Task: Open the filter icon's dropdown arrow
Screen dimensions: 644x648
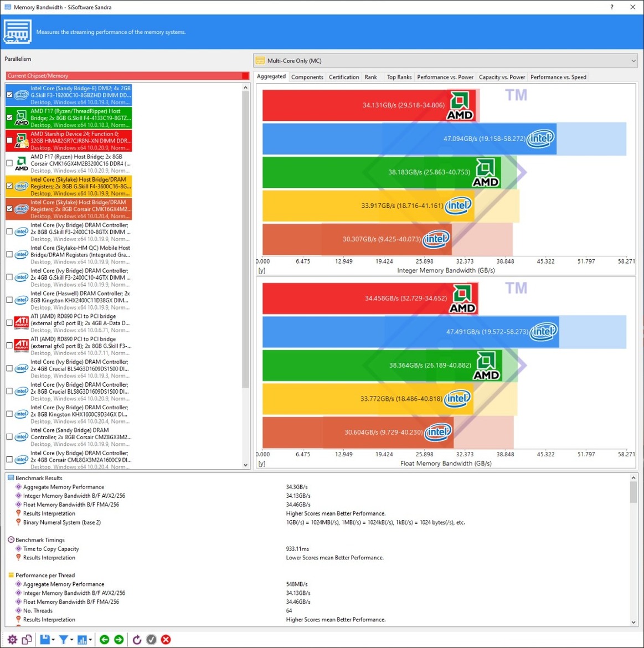Action: coord(71,640)
